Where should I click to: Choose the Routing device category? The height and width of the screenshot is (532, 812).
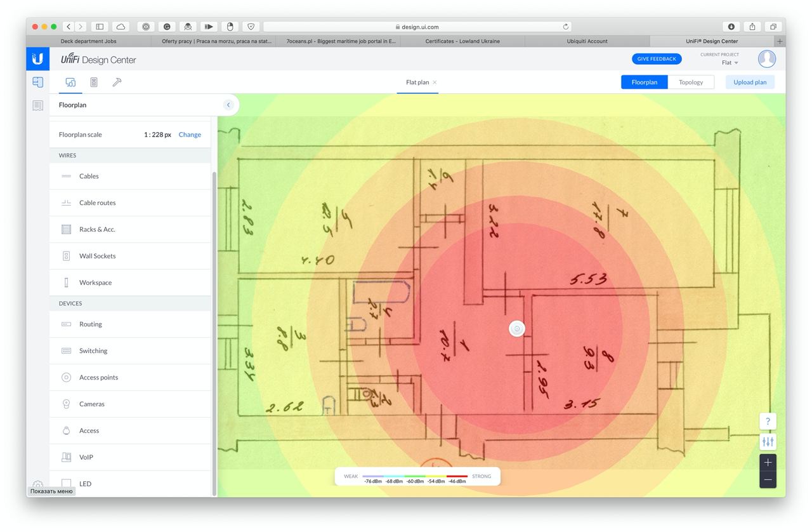(x=130, y=324)
